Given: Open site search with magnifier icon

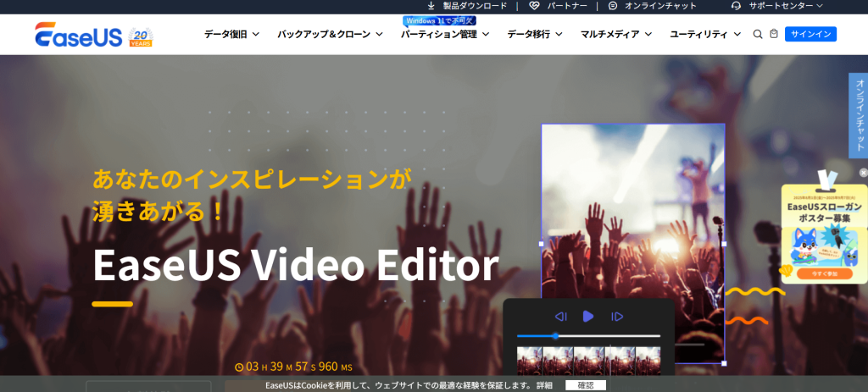Looking at the screenshot, I should pos(758,34).
